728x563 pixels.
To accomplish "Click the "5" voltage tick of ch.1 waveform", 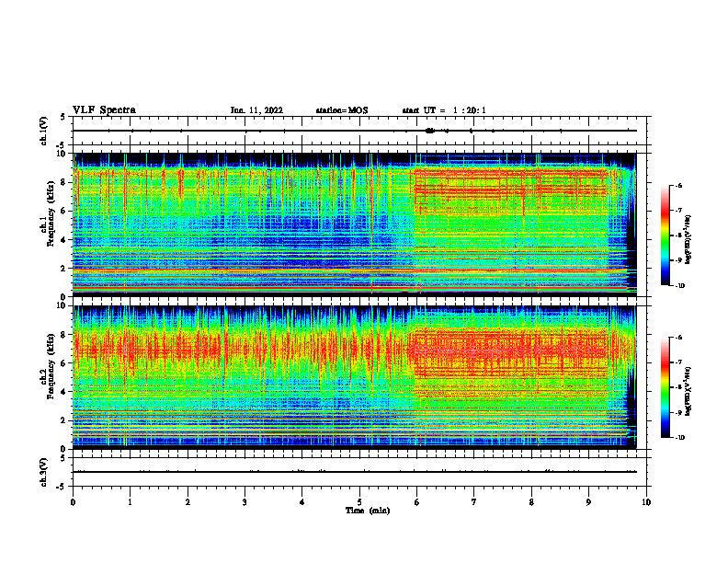I will point(63,117).
